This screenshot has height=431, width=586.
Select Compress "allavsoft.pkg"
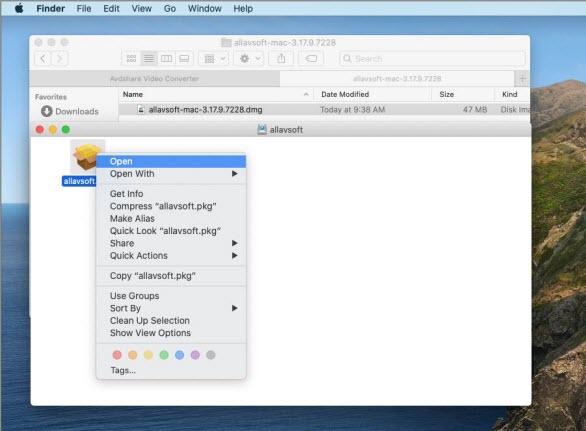click(x=171, y=206)
